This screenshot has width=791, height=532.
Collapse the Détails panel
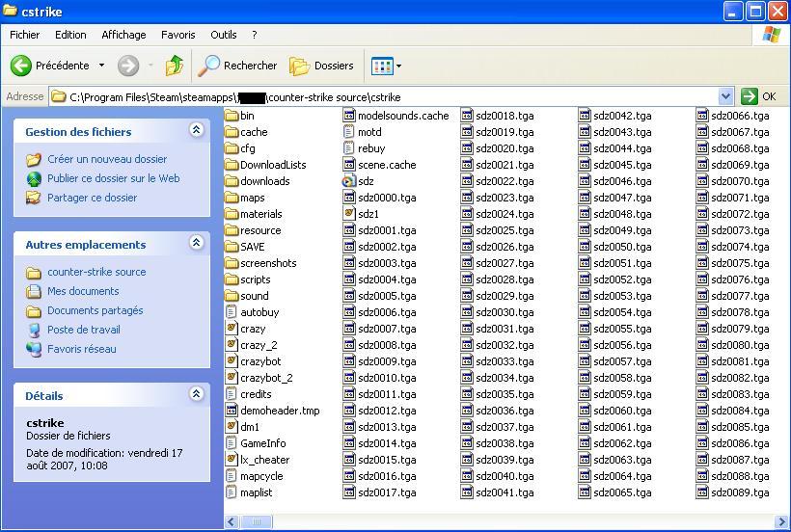click(197, 394)
